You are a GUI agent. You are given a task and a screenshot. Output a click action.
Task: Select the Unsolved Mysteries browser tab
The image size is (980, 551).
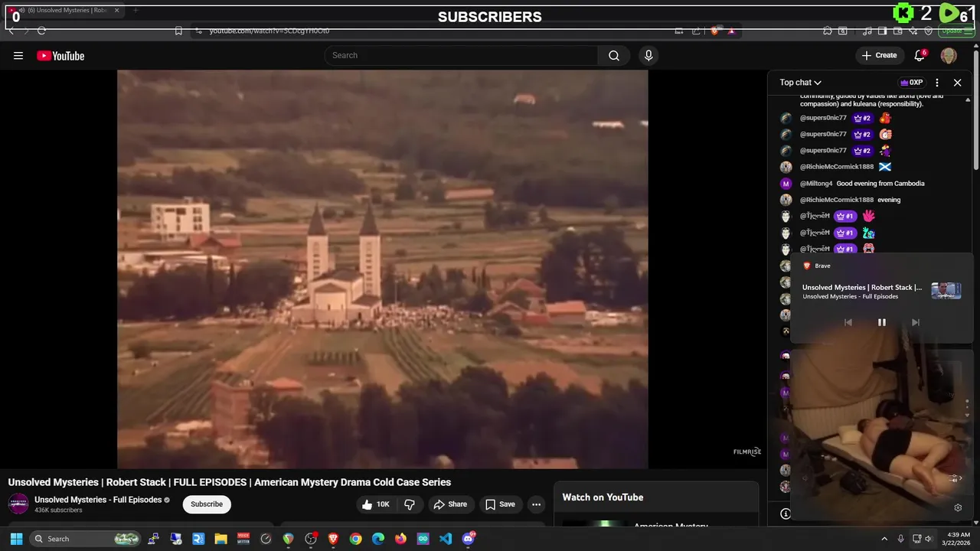[65, 11]
